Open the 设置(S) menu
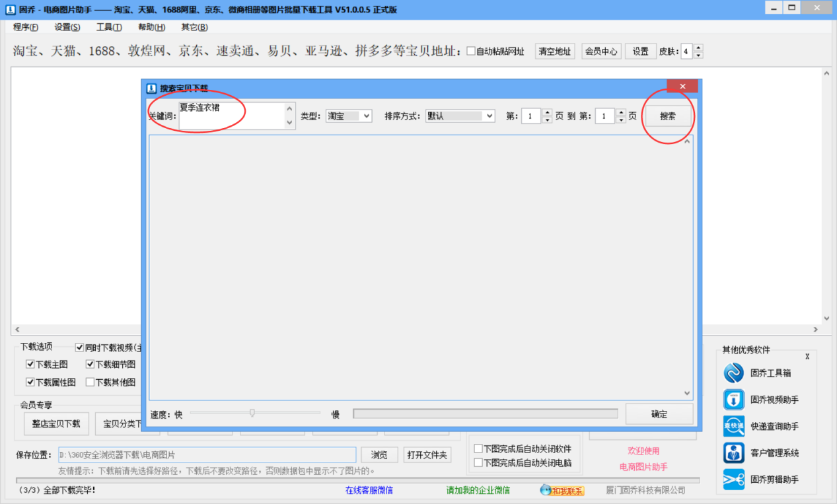Screen dimensions: 837x504 coord(67,27)
